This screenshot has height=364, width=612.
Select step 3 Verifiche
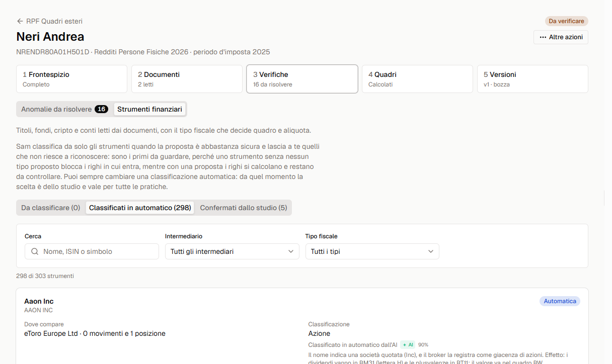click(x=302, y=79)
